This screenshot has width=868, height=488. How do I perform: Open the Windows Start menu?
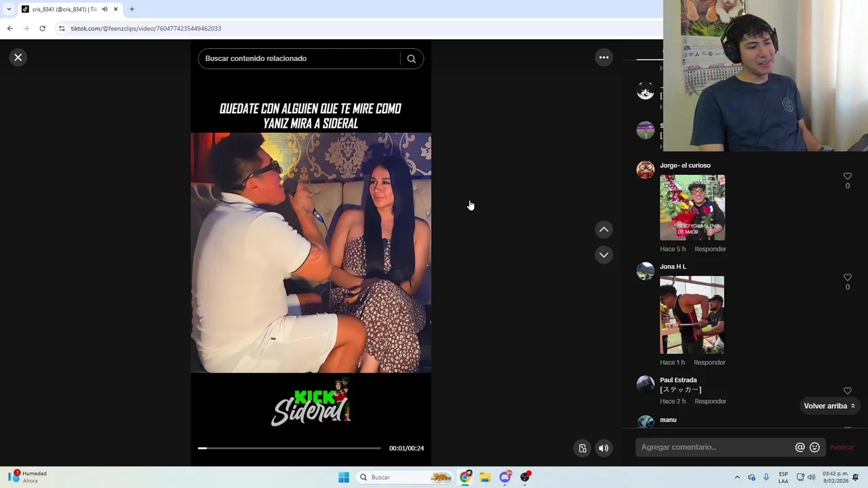[x=344, y=477]
